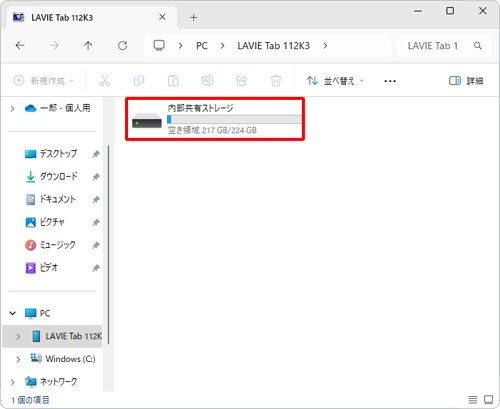Expand the Windows (C:) tree node
The image size is (500, 409).
click(18, 359)
